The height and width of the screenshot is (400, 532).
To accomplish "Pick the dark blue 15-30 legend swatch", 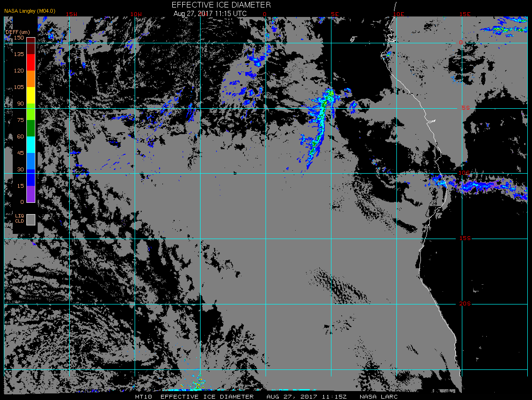I will coord(31,177).
